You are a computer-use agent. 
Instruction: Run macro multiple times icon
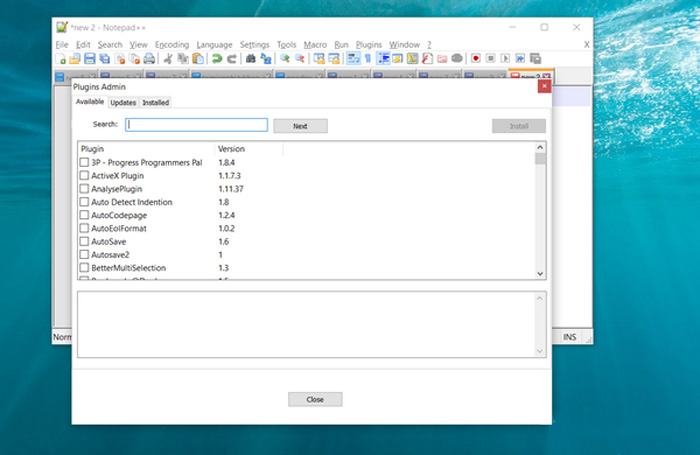click(x=520, y=58)
